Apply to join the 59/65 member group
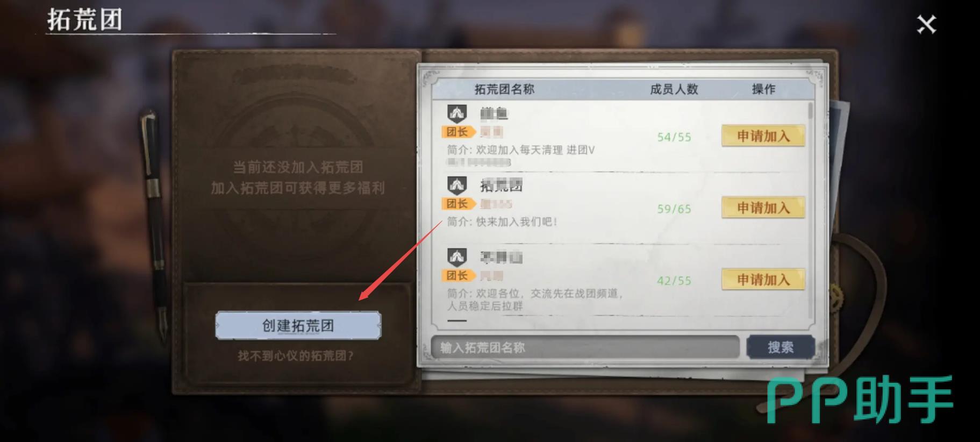This screenshot has width=980, height=442. [763, 208]
